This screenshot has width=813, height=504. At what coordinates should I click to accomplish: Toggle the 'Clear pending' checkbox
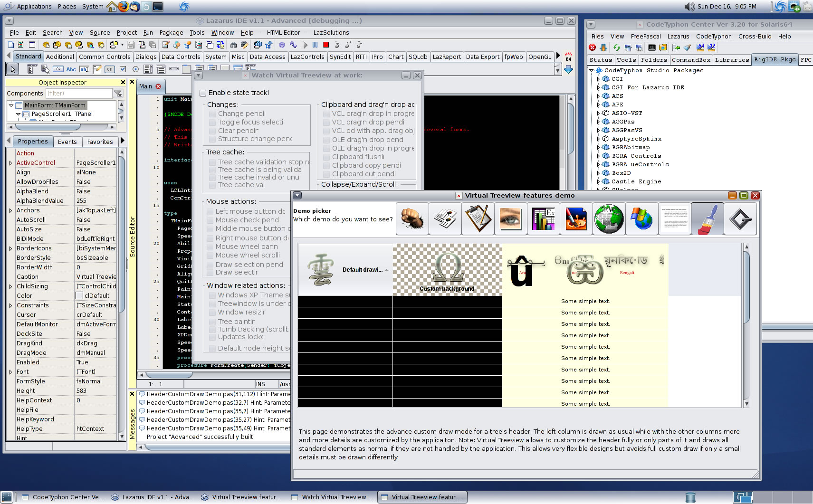212,131
